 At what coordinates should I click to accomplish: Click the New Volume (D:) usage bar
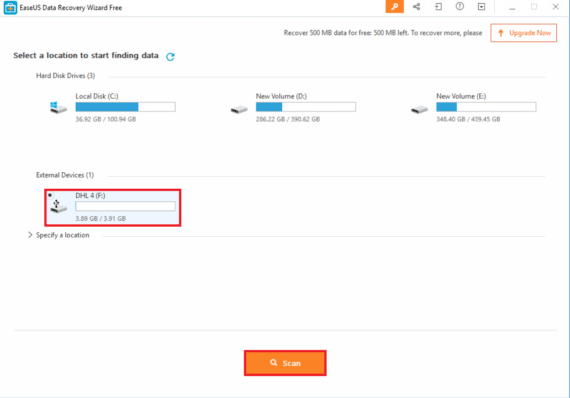pyautogui.click(x=306, y=107)
